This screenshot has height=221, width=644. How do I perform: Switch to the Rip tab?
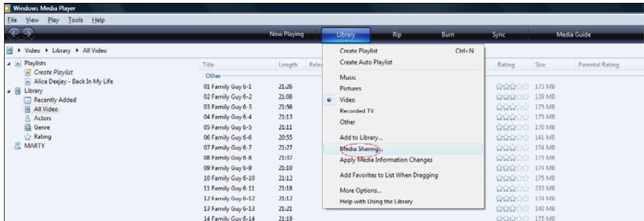[x=397, y=35]
